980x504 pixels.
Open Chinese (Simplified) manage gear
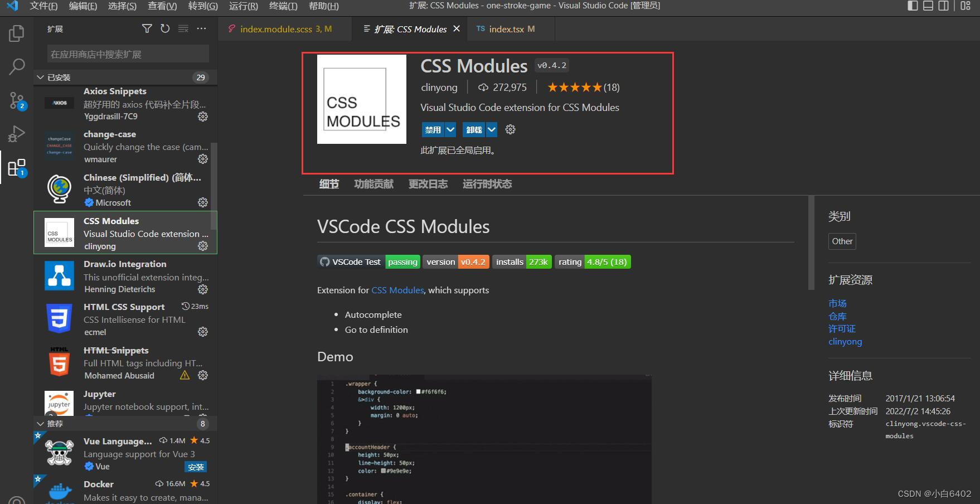[x=203, y=202]
